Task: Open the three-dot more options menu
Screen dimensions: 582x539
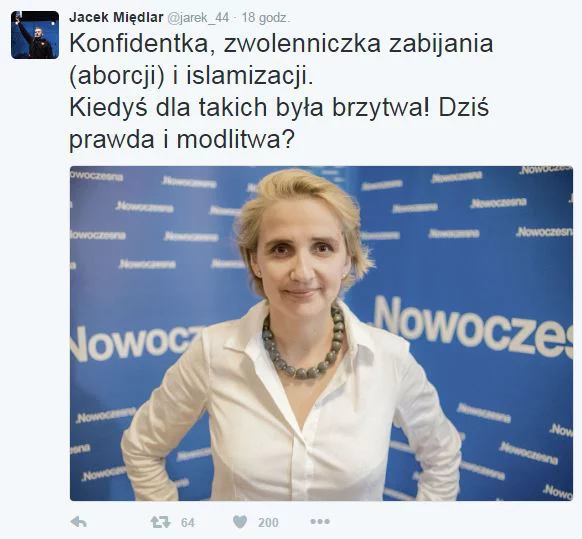Action: click(x=320, y=522)
